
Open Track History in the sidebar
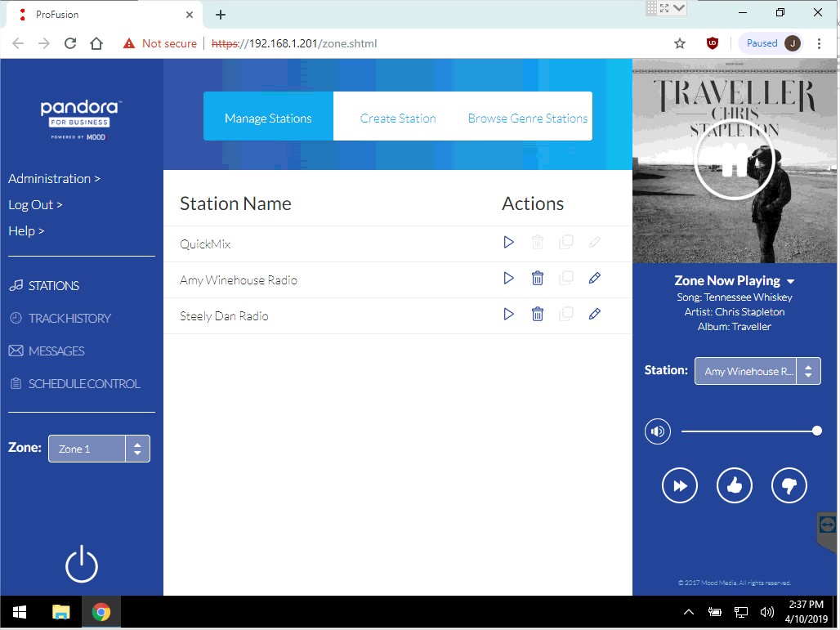click(x=60, y=318)
